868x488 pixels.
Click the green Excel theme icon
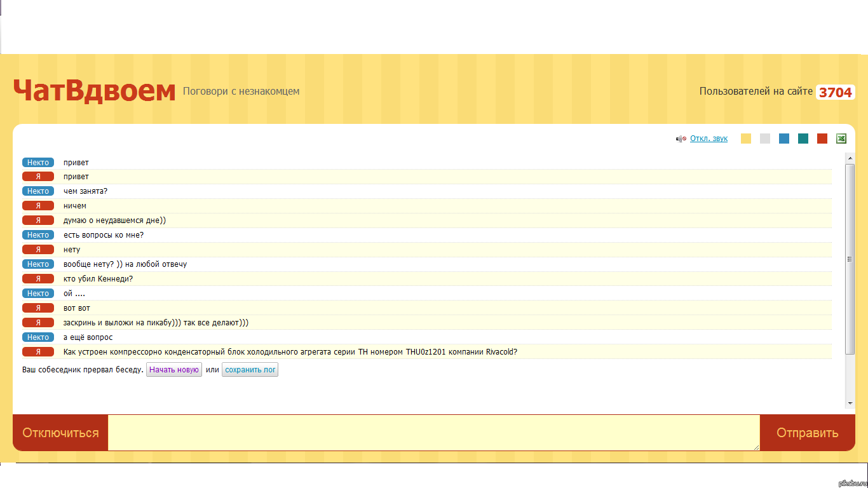tap(841, 139)
